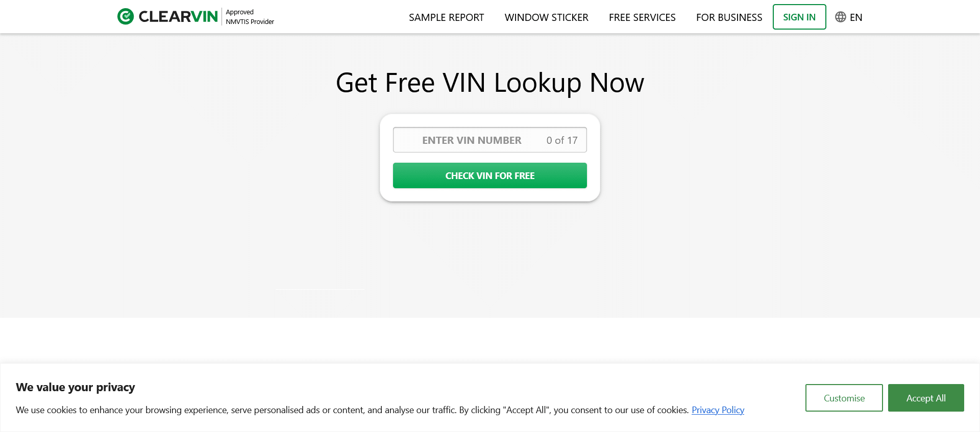Image resolution: width=980 pixels, height=432 pixels.
Task: Click the 0 of 17 character counter
Action: pyautogui.click(x=561, y=140)
